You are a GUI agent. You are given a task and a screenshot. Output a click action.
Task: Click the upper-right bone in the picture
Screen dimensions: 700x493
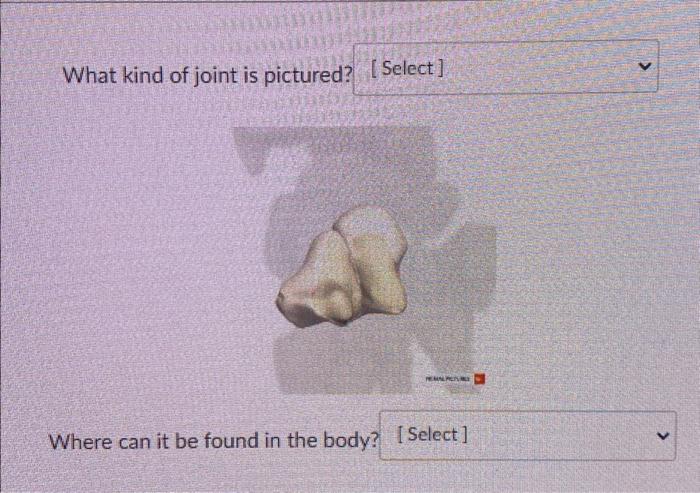tap(373, 257)
